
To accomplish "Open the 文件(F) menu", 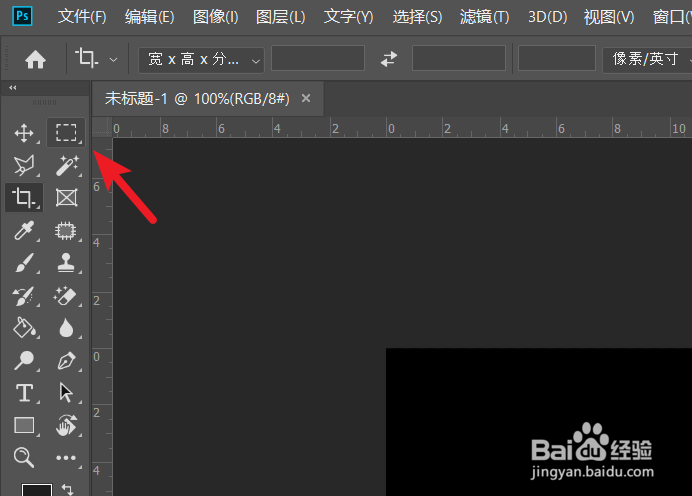I will [82, 17].
